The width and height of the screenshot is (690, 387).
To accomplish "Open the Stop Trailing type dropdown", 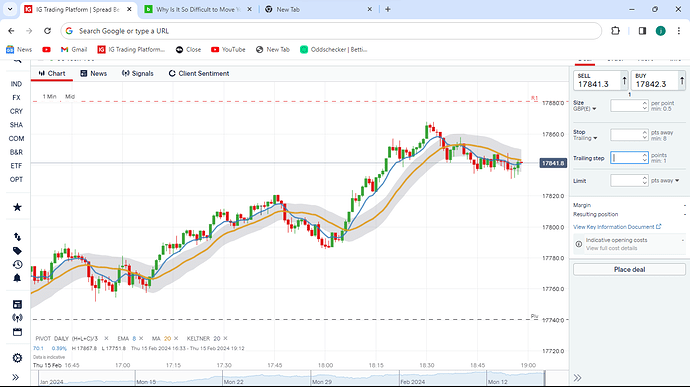I will pyautogui.click(x=585, y=138).
